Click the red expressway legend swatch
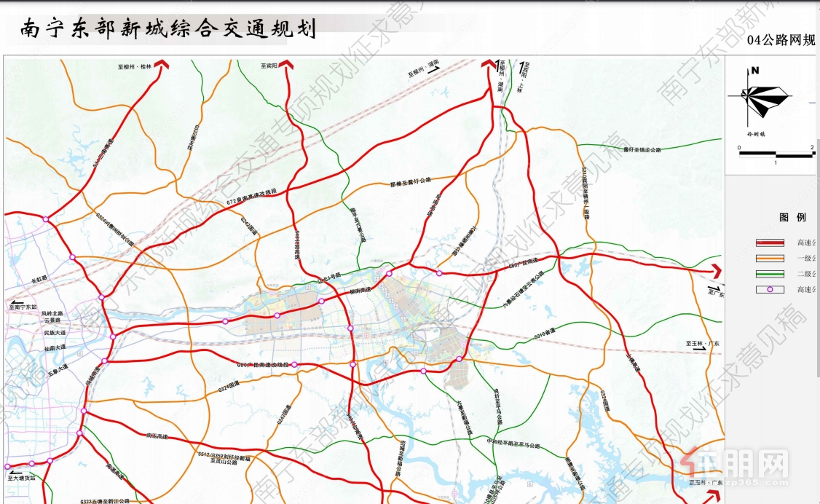820x504 pixels. coord(769,243)
